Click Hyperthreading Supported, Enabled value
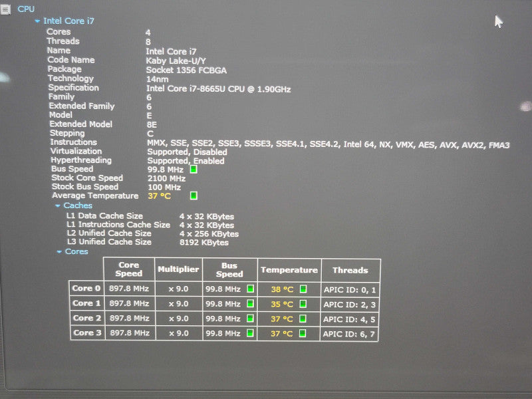 [x=186, y=161]
